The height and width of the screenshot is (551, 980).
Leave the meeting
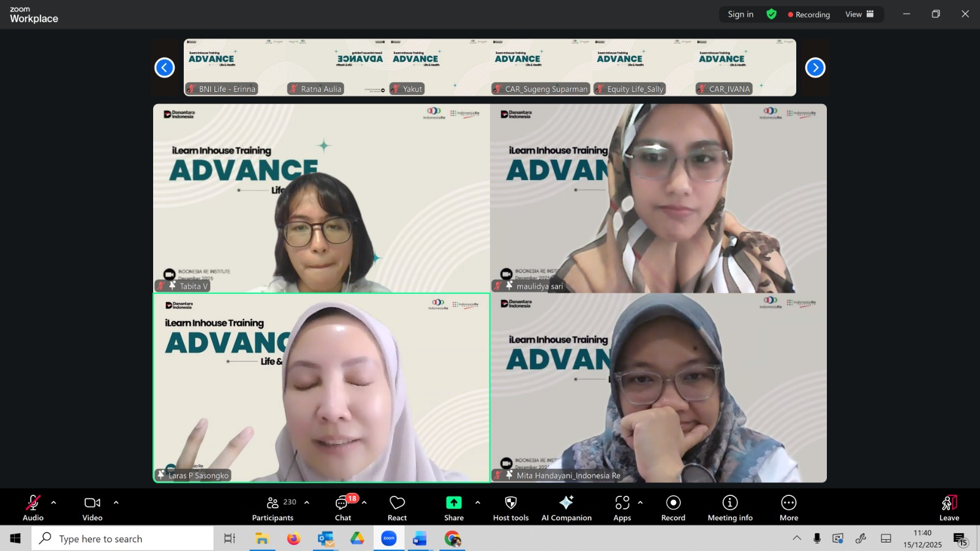pos(949,508)
